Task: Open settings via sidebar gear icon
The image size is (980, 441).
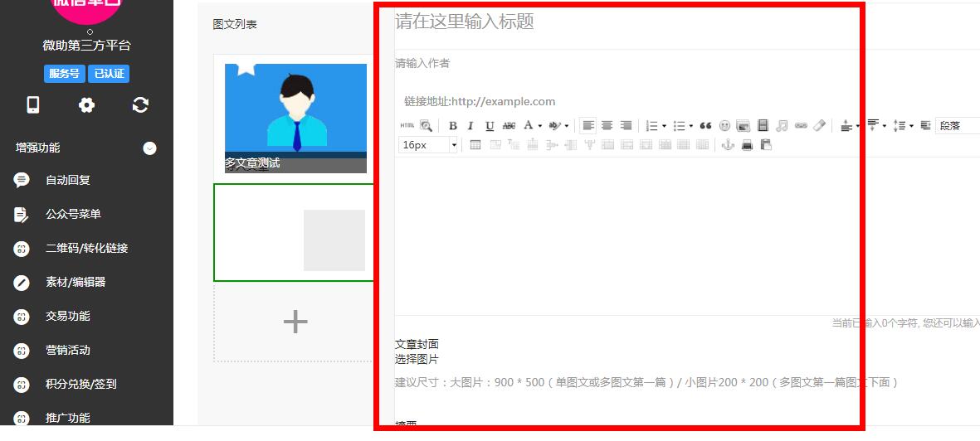Action: pos(86,105)
